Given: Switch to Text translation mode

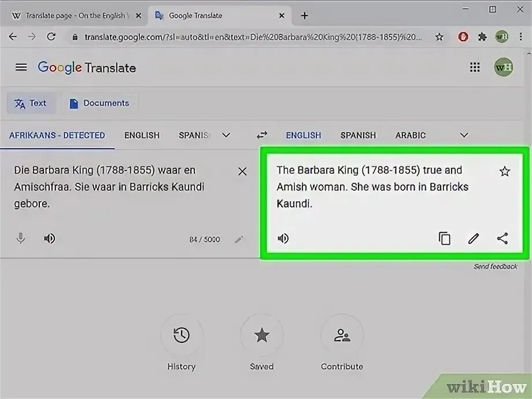Looking at the screenshot, I should [x=31, y=103].
